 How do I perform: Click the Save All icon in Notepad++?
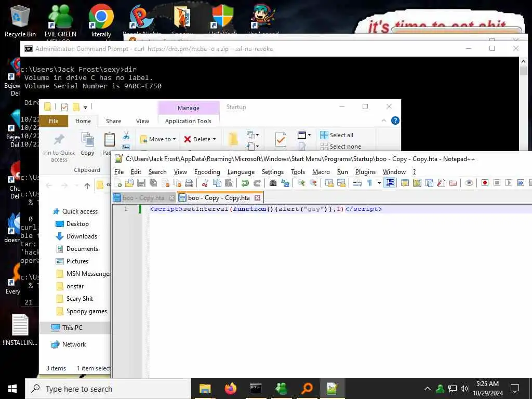point(153,183)
